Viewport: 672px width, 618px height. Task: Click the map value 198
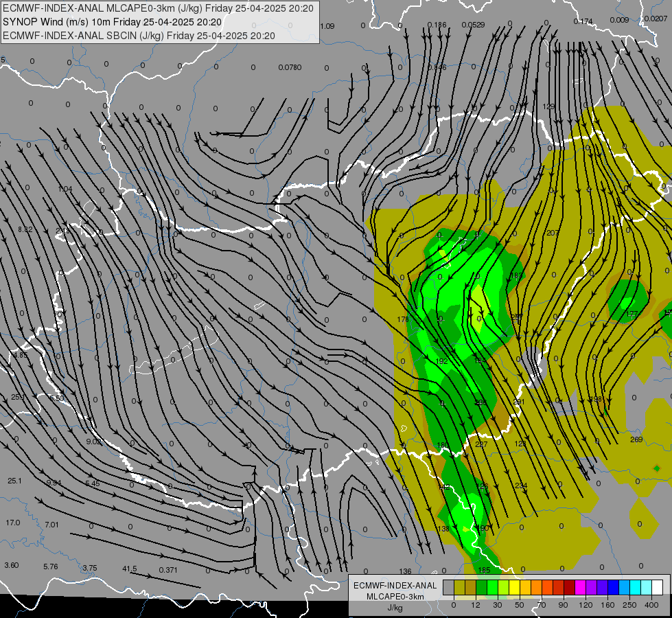click(596, 399)
